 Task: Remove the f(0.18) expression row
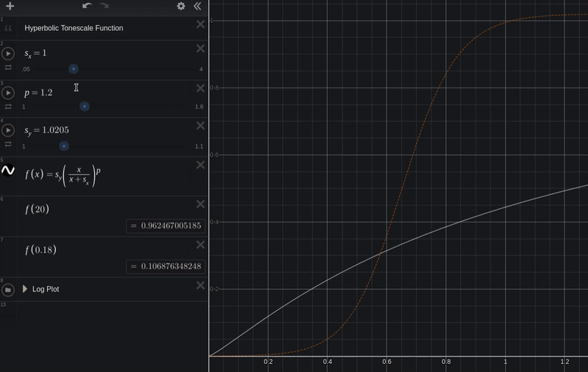coord(200,244)
